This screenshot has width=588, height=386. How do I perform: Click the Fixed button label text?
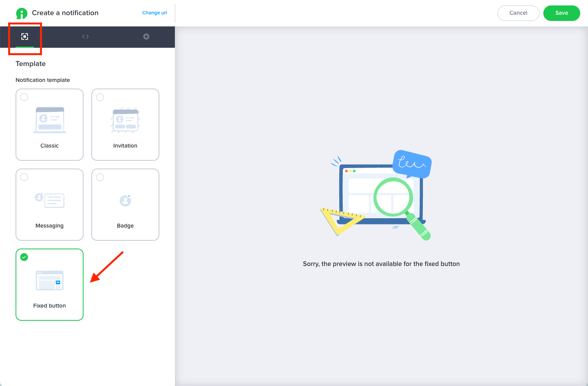tap(49, 306)
